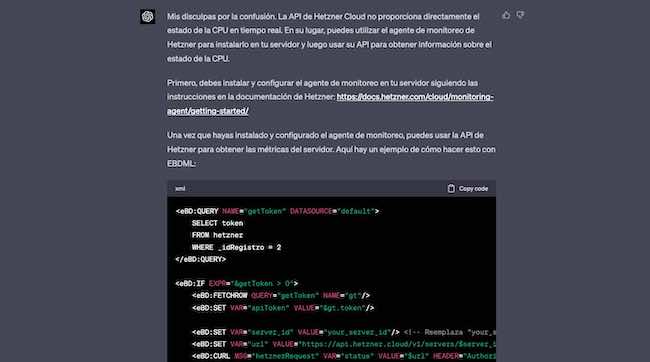Click the word 'EBDML:' above the code block
Screen dimensions: 650x362
point(181,163)
